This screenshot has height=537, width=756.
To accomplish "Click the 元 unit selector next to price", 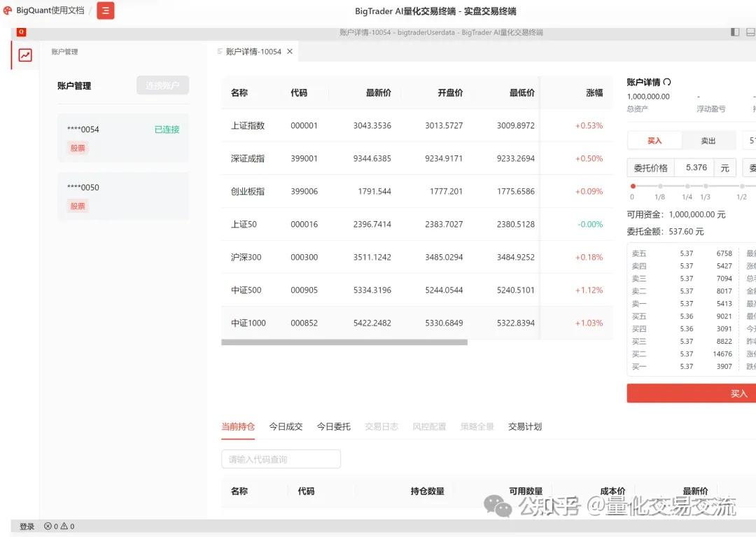I will tap(725, 167).
